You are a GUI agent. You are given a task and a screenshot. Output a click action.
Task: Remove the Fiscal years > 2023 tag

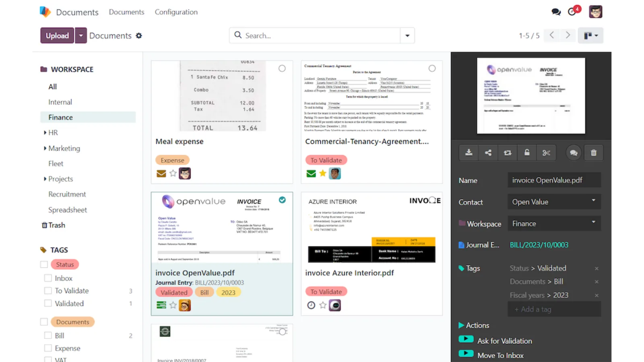597,295
